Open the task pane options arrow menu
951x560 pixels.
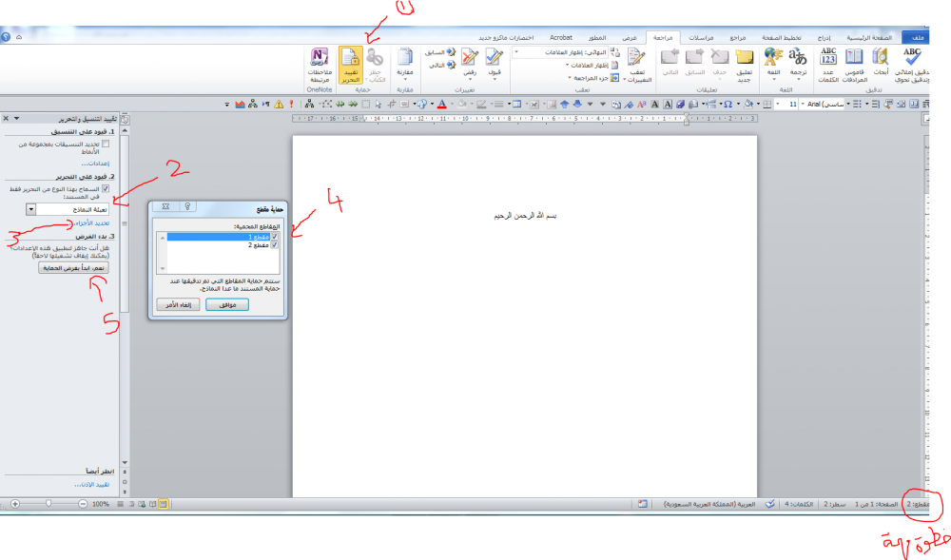click(x=17, y=118)
